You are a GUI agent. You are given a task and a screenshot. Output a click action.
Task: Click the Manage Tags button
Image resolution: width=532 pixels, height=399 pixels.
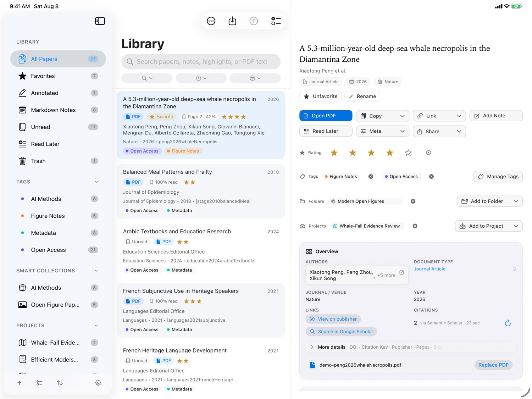[x=498, y=177]
